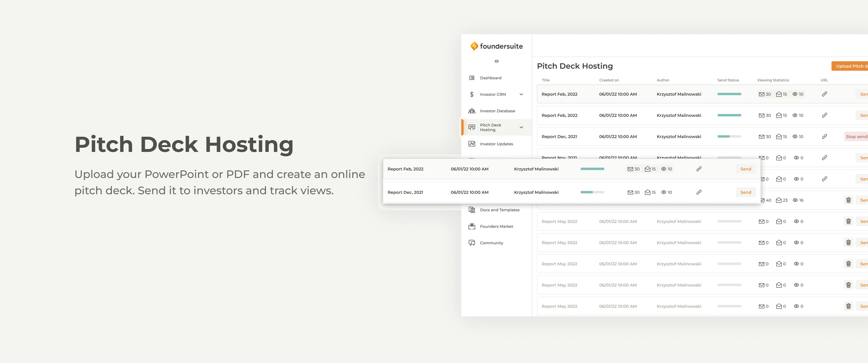This screenshot has width=868, height=363.
Task: Click send progress bar in floating Report Dec, 2021 row
Action: click(592, 192)
